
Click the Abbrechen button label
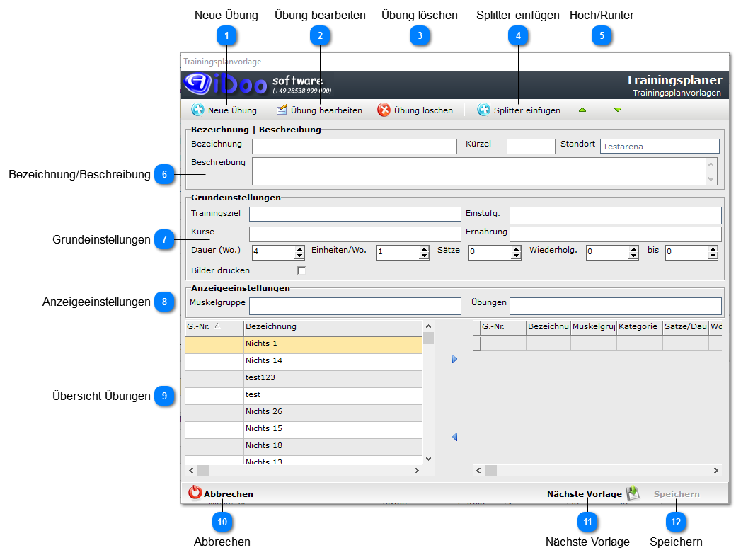click(229, 494)
